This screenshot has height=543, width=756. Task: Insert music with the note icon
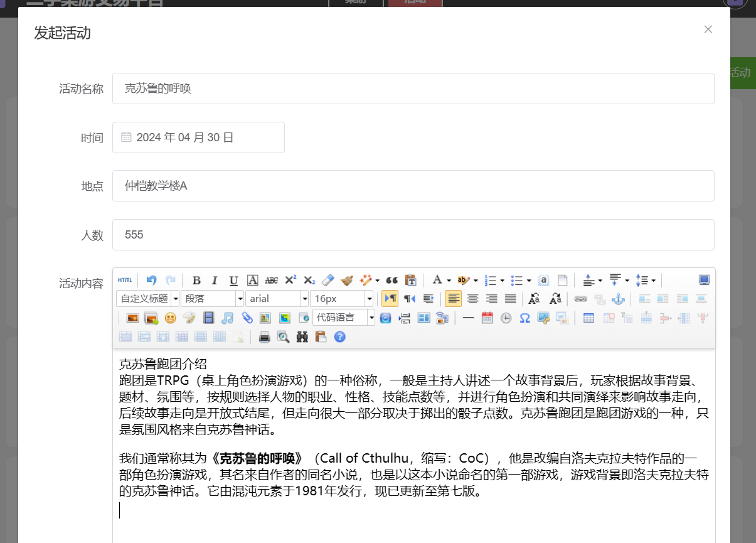pyautogui.click(x=227, y=318)
